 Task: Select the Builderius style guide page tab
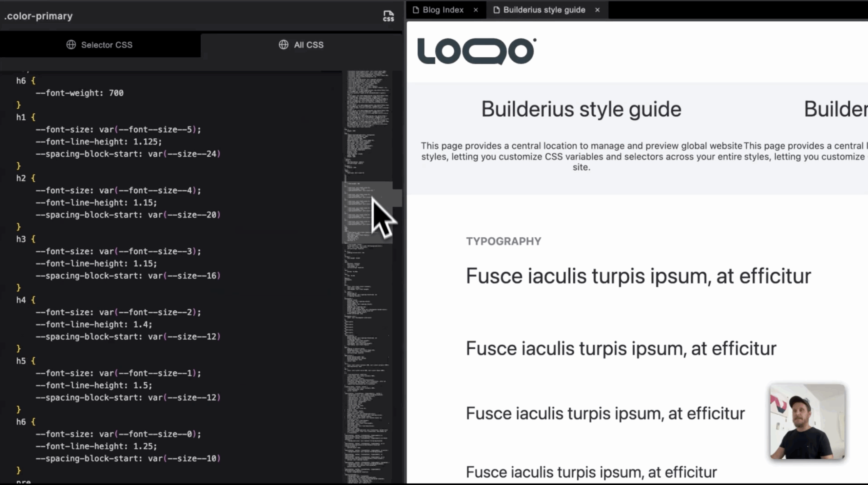pyautogui.click(x=544, y=10)
